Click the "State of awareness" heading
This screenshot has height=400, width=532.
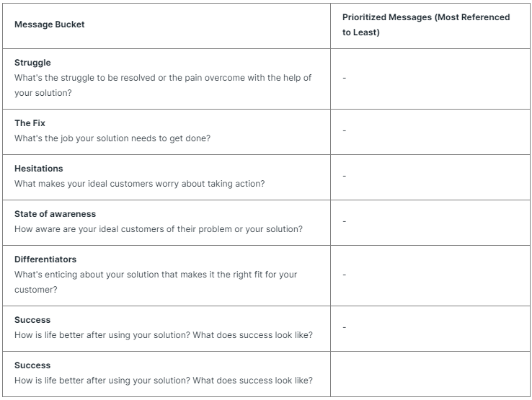tap(55, 214)
